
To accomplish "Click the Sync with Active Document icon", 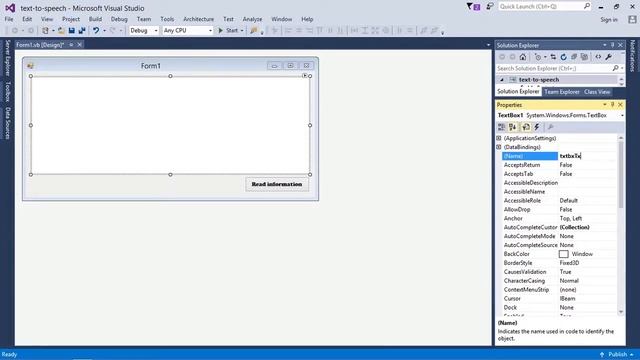I will 553,57.
